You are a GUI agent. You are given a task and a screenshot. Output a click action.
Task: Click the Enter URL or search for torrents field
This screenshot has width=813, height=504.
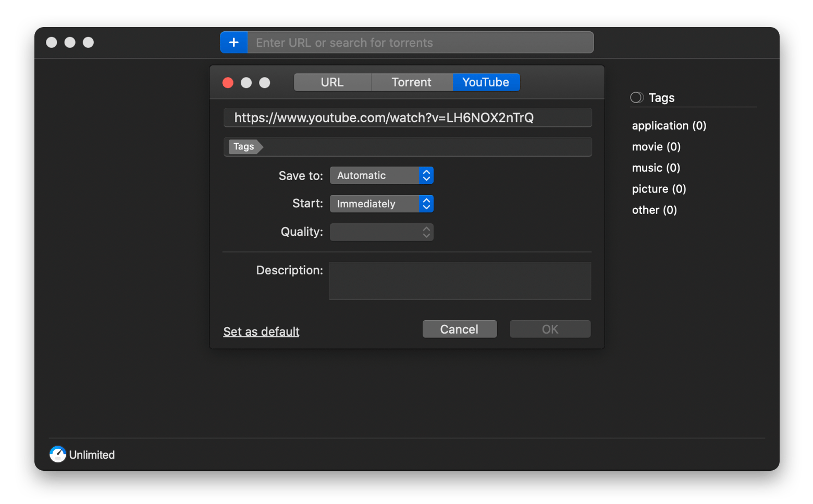tap(421, 42)
